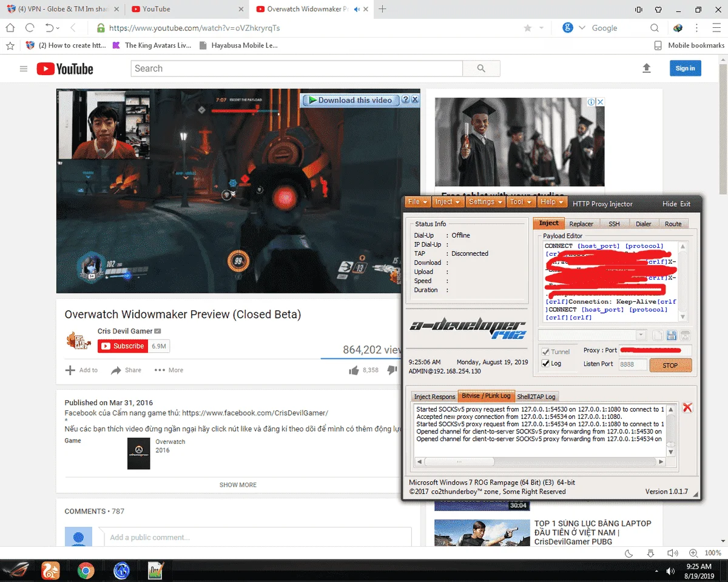
Task: Click the browser home icon
Action: tap(10, 28)
